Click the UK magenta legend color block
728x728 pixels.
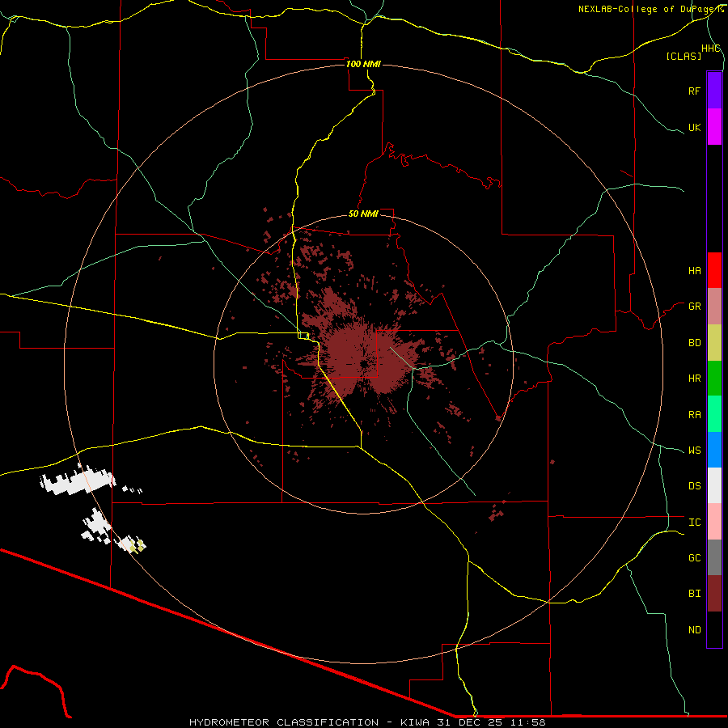pos(714,127)
